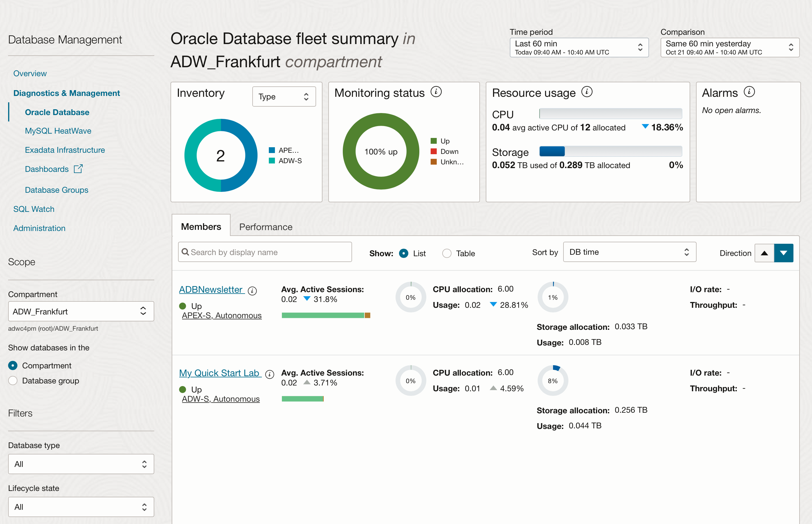
Task: Click info icon next to ADBNewsletter
Action: click(x=252, y=291)
